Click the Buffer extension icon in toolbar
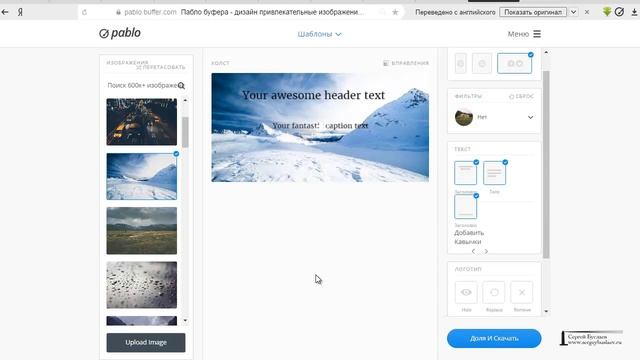Viewport: 640px width, 360px height. (x=620, y=12)
